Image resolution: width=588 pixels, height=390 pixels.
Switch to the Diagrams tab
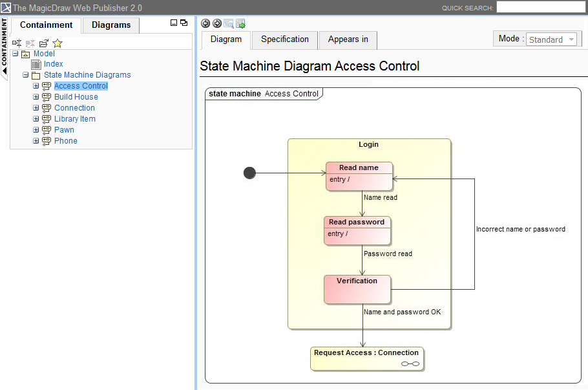[111, 25]
